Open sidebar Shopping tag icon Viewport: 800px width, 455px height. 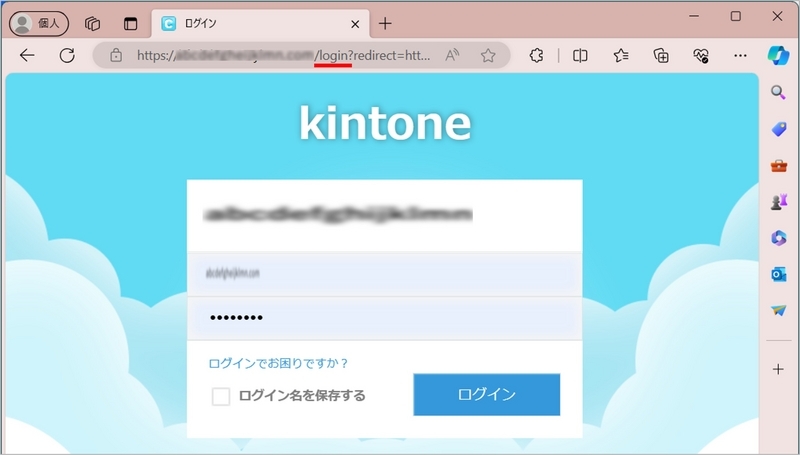(779, 129)
